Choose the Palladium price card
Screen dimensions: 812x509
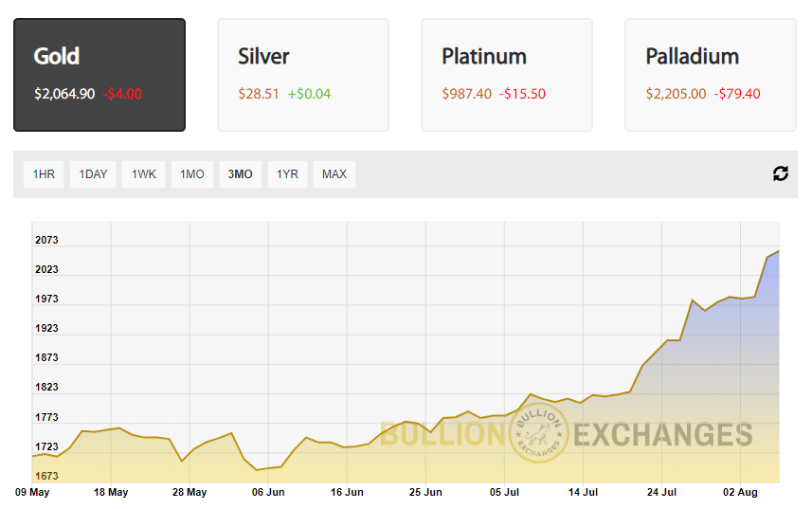(711, 75)
